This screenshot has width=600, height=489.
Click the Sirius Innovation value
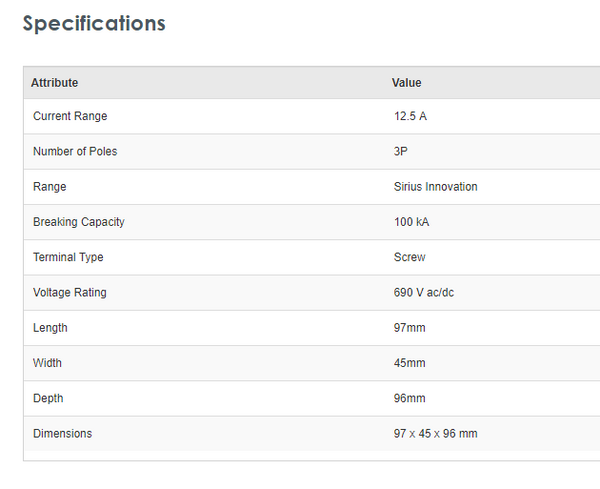[435, 187]
